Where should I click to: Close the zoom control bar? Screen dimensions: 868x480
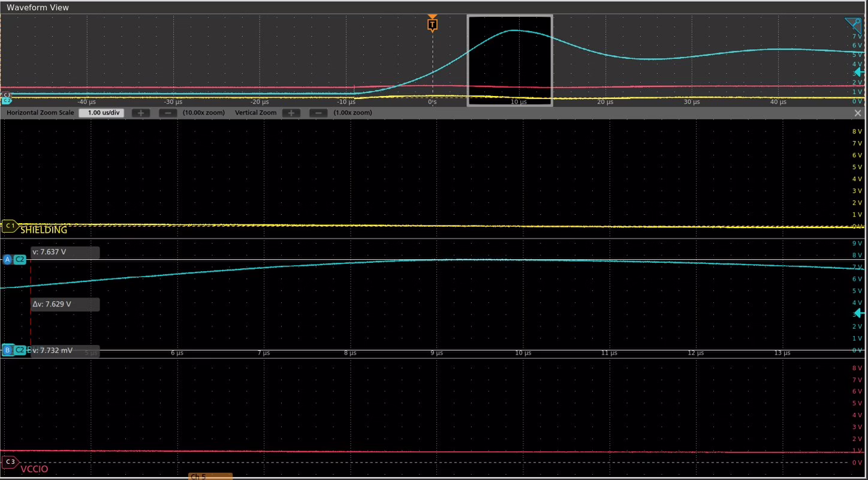pyautogui.click(x=857, y=113)
